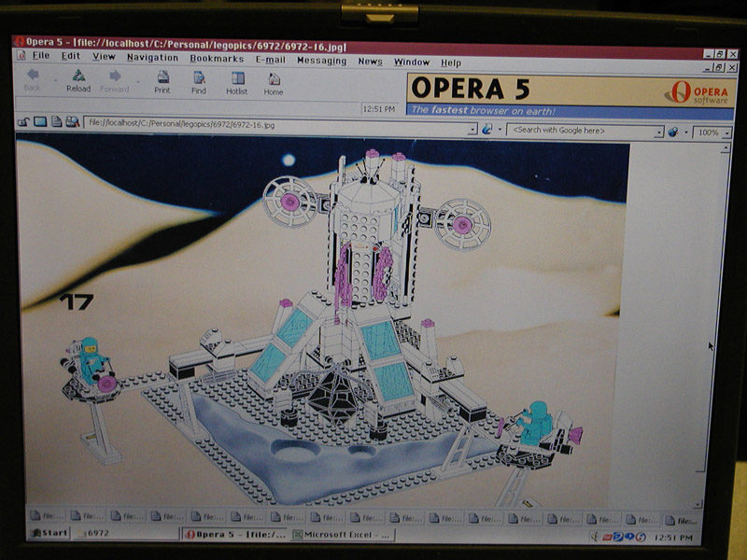
Task: Click into the Search with Google field
Action: [x=580, y=131]
